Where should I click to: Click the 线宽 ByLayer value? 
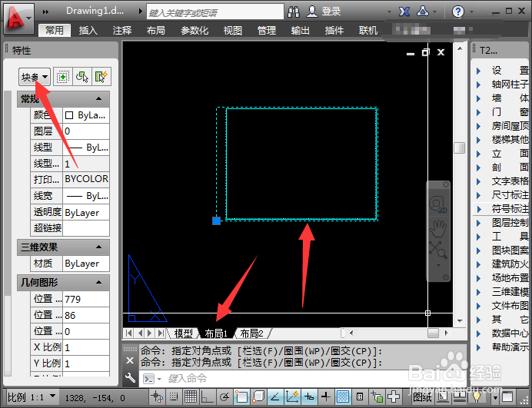tap(86, 196)
